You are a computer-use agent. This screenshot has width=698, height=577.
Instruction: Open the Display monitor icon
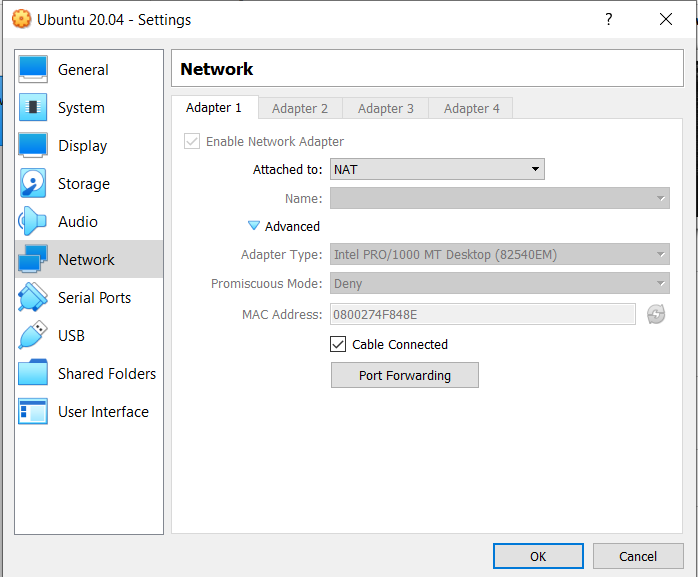tap(33, 145)
